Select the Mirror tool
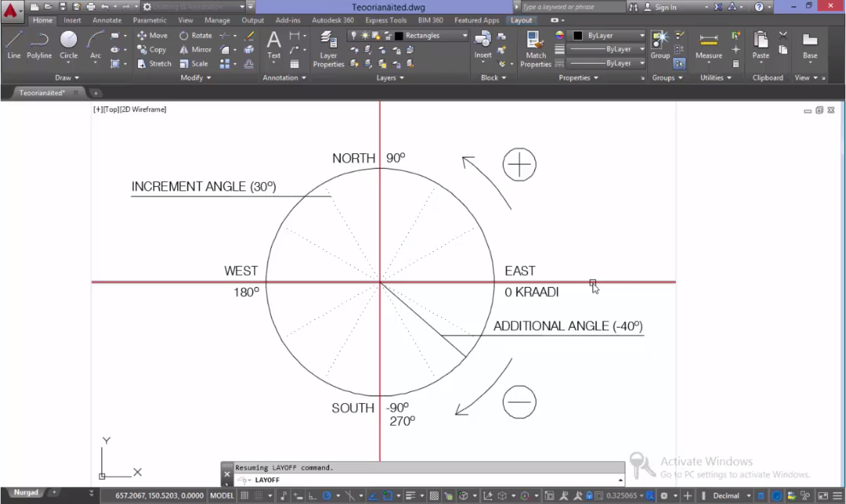The image size is (846, 504). pos(195,49)
